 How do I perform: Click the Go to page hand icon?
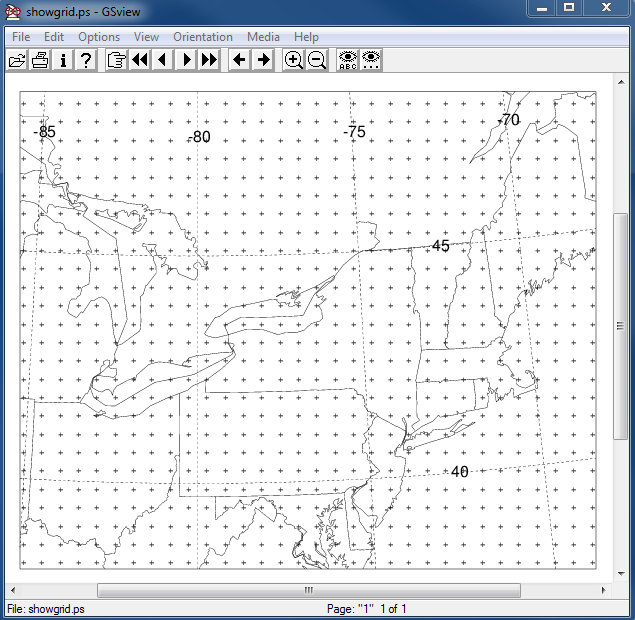coord(116,60)
